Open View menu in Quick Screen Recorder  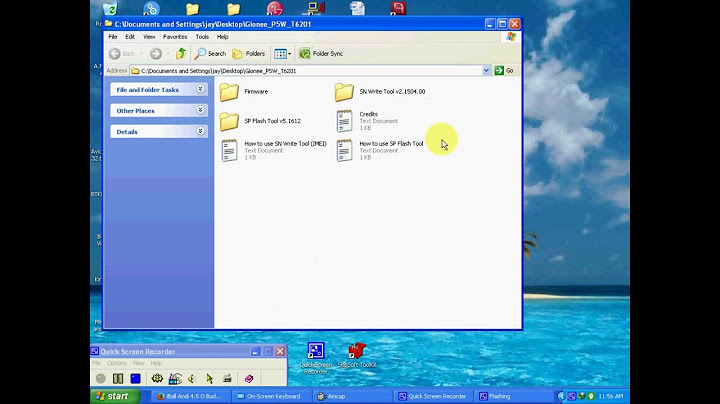tap(138, 363)
